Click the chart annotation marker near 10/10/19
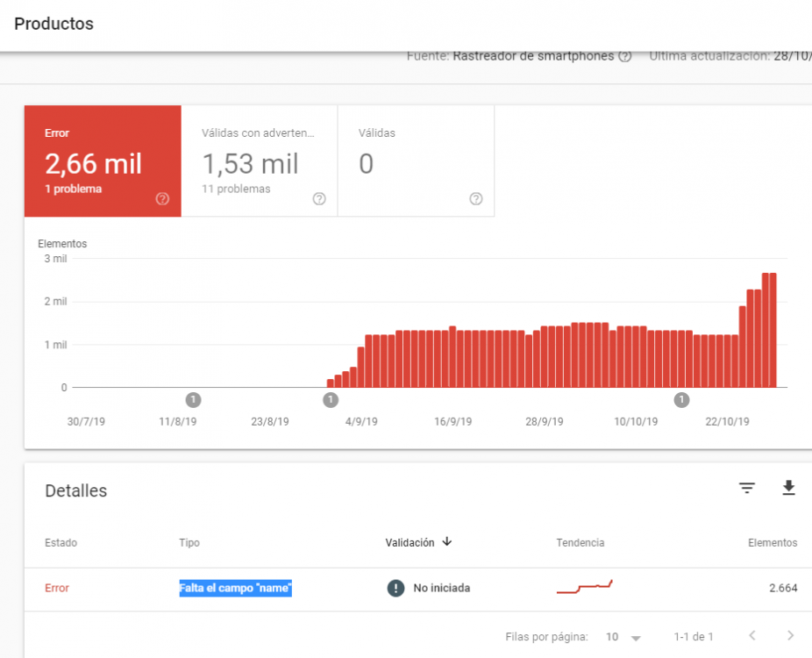The height and width of the screenshot is (658, 812). click(681, 400)
